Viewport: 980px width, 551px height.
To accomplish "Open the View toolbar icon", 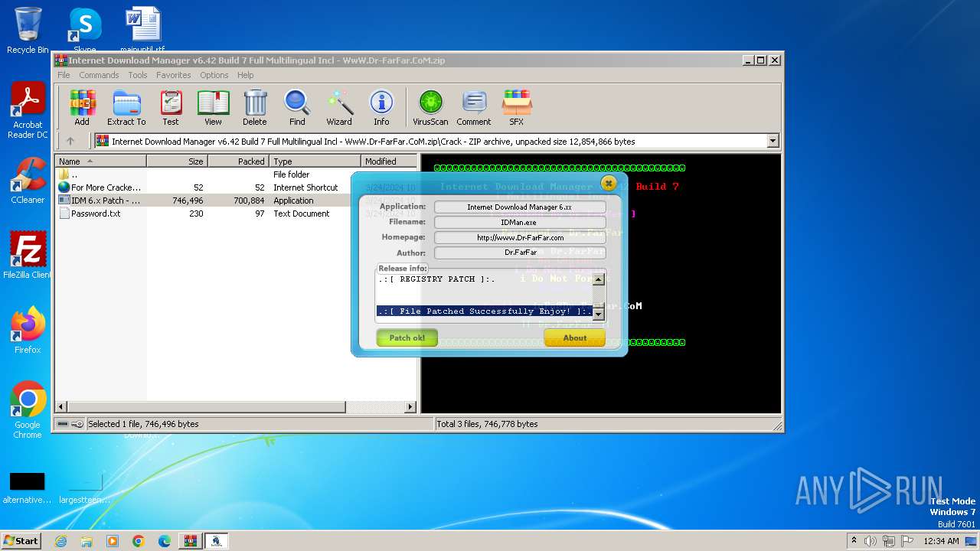I will [x=213, y=107].
